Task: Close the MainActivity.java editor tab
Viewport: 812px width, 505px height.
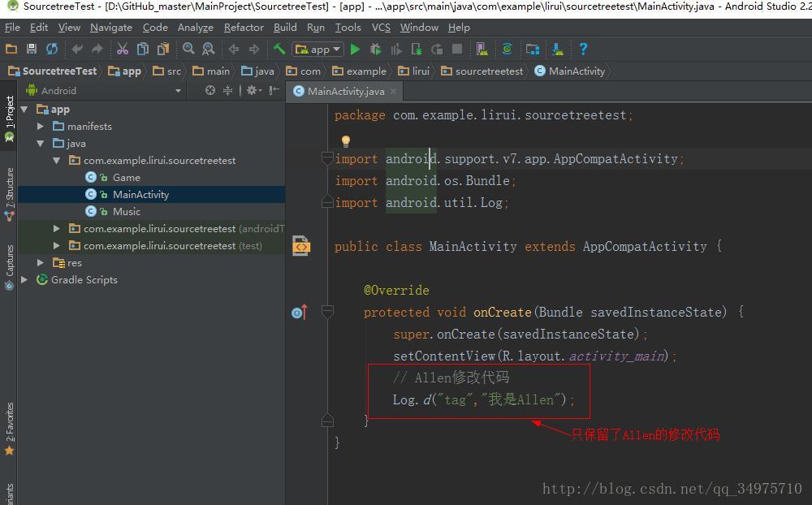Action: 393,92
